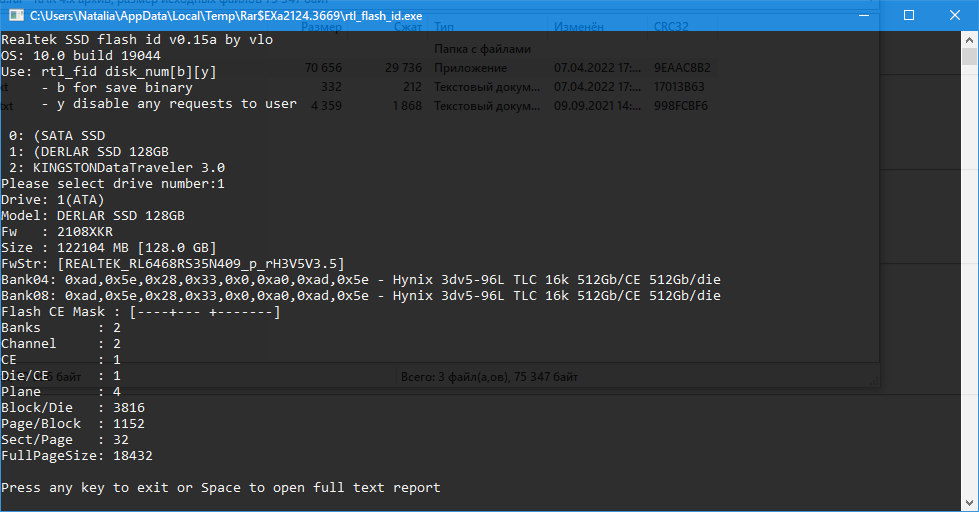Click the 'Размер' column header in archive window behind

coord(322,27)
